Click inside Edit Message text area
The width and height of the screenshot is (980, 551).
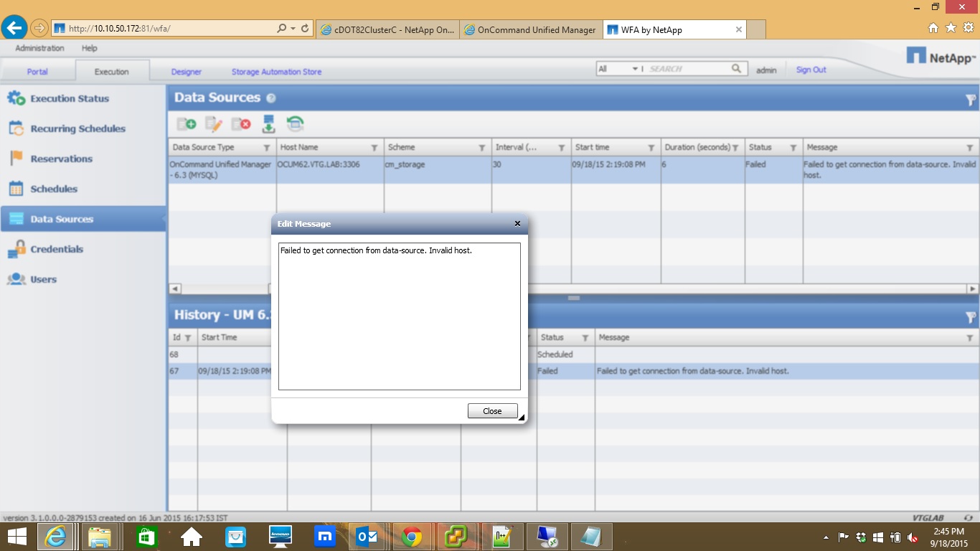click(399, 316)
